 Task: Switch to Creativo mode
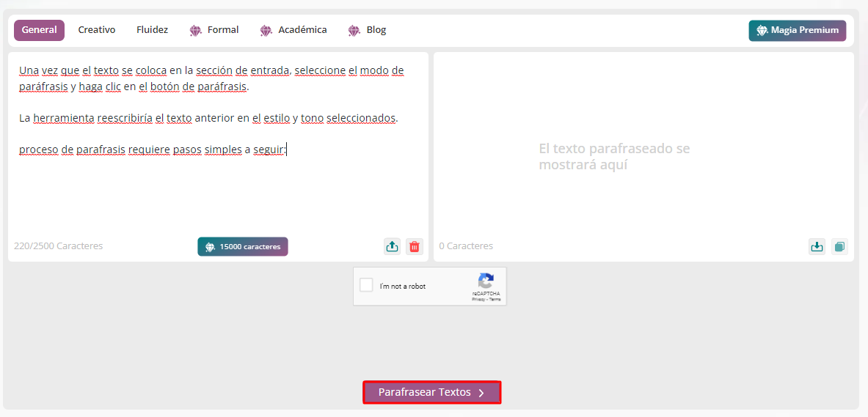coord(97,30)
